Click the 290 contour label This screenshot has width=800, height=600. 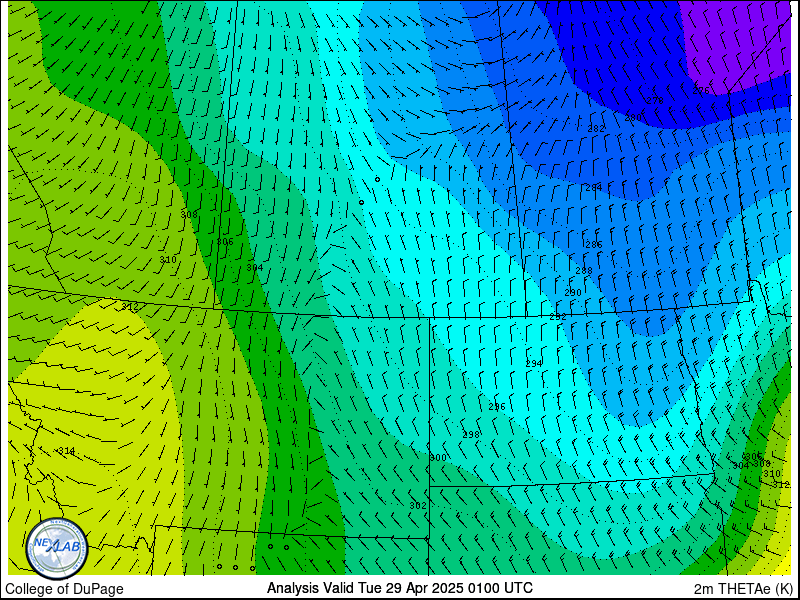coord(573,293)
